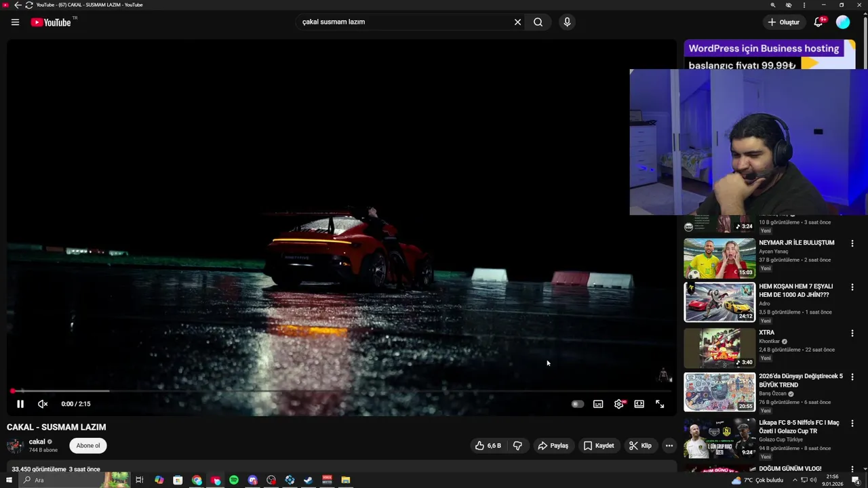Reload the page

tap(28, 5)
